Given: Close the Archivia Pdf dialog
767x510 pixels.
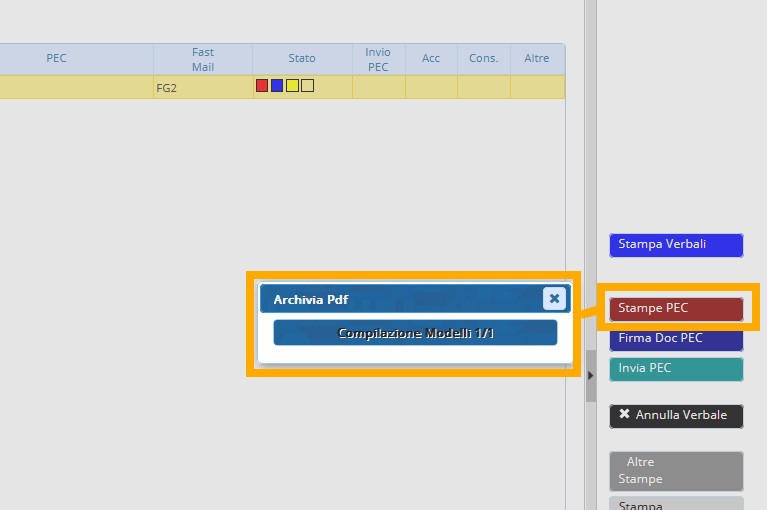Looking at the screenshot, I should coord(554,299).
